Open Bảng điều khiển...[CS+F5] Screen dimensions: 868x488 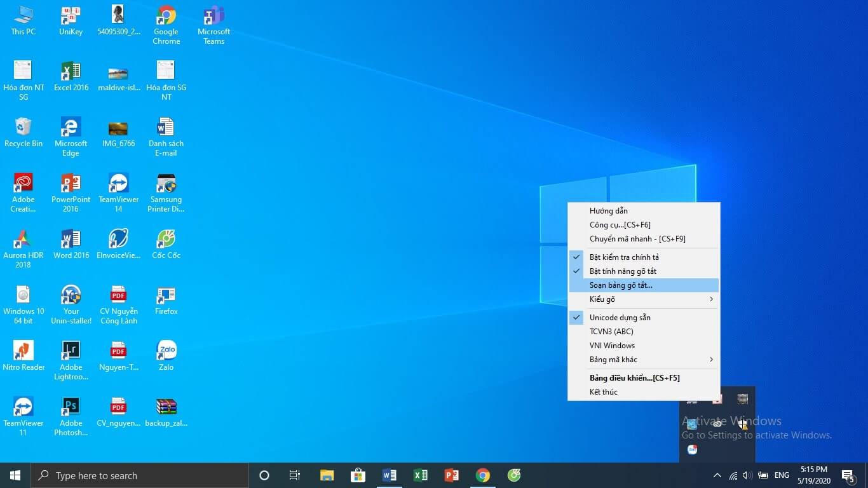[644, 377]
